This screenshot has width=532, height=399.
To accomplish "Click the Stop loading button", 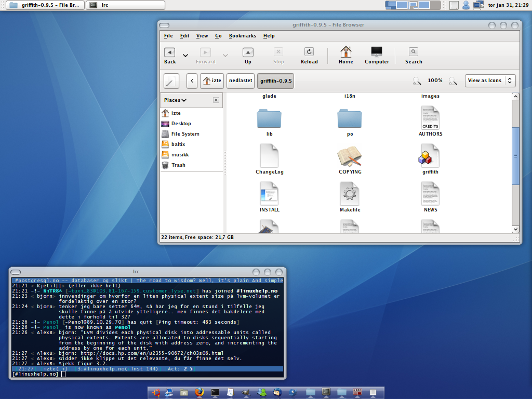I will coord(278,56).
